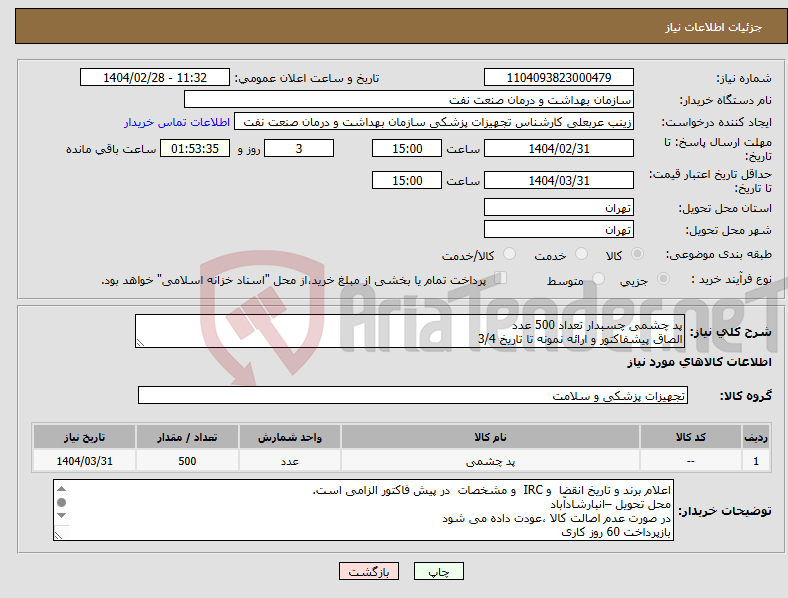Image resolution: width=788 pixels, height=598 pixels.
Task: Click the announcement date field 1404/02/28 - 11:32
Action: [155, 77]
